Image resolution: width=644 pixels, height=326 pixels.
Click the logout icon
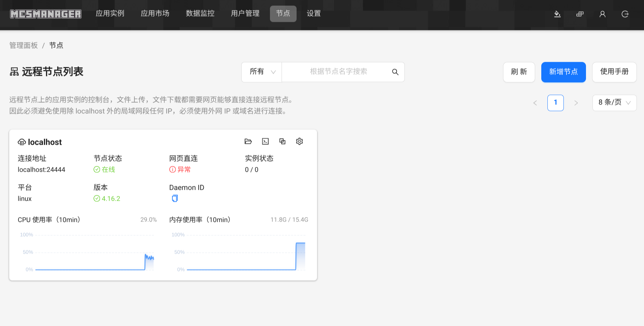coord(625,14)
